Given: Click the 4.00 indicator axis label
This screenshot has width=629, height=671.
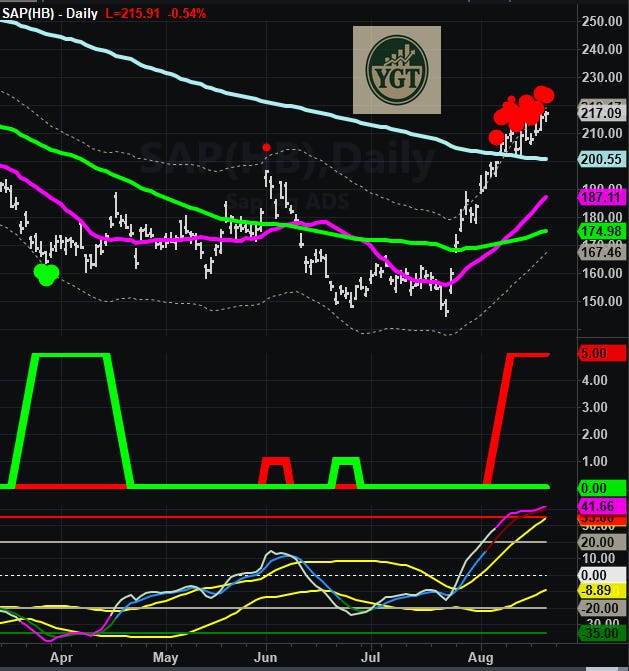Looking at the screenshot, I should pos(594,380).
